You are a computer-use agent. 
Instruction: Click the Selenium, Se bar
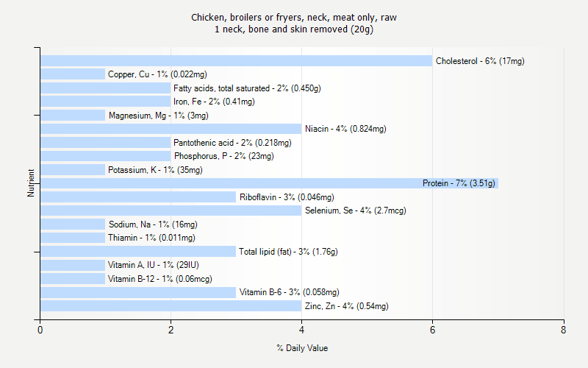coord(171,210)
